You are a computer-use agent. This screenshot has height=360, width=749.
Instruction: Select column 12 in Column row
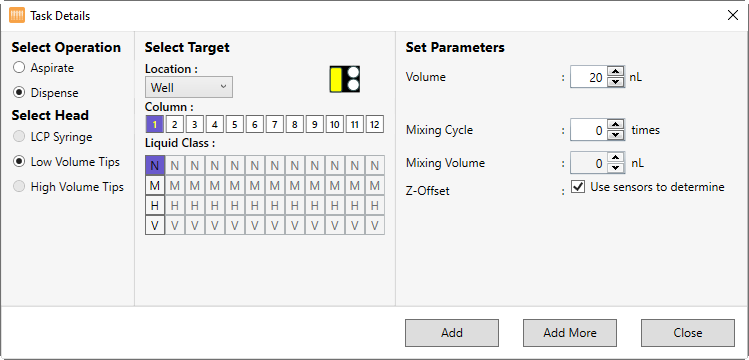tap(374, 125)
